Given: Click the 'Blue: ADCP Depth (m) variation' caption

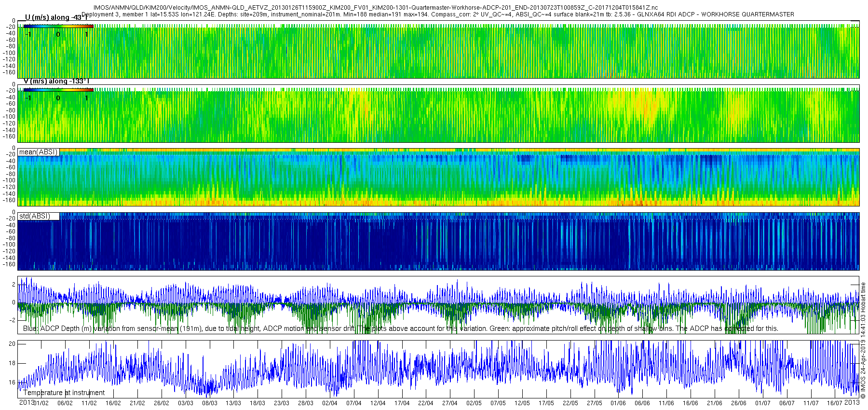Looking at the screenshot, I should pyautogui.click(x=400, y=328).
